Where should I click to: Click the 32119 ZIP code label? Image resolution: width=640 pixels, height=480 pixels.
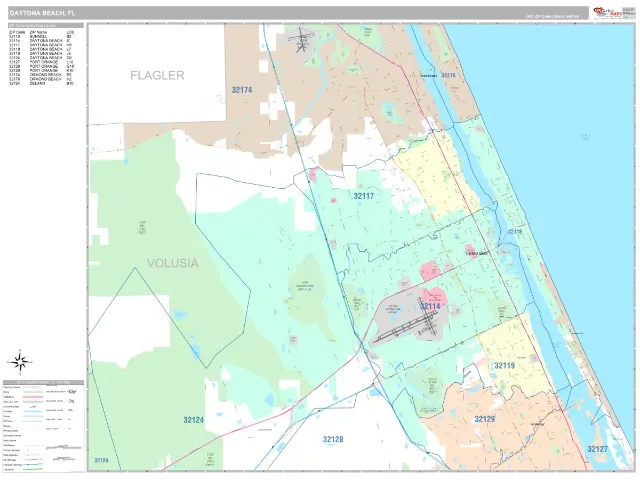point(504,365)
